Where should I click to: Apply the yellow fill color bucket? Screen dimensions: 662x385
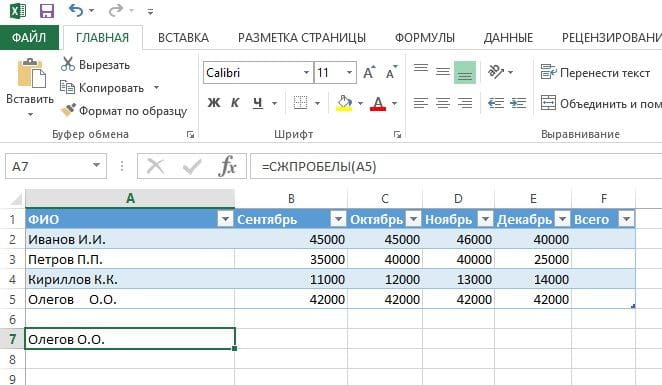[x=344, y=103]
